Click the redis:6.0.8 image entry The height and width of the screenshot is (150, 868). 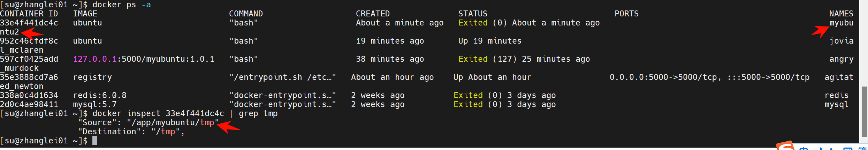(100, 95)
